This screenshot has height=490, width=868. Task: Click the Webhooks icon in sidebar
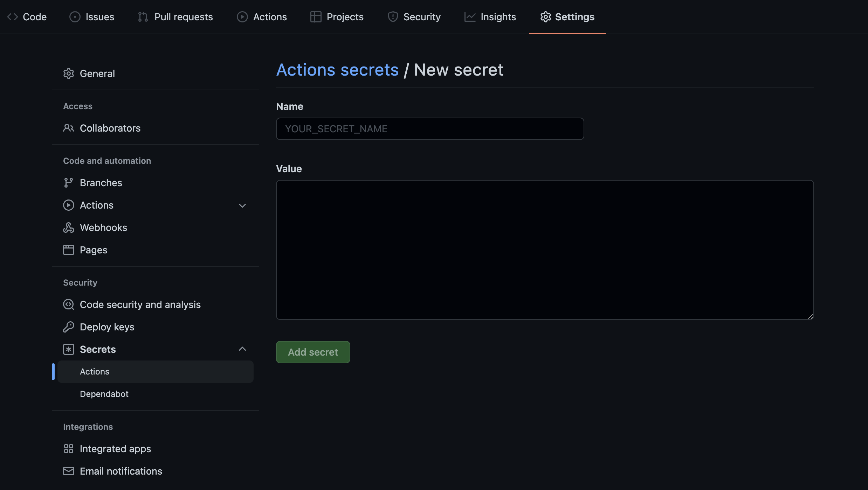click(x=69, y=227)
